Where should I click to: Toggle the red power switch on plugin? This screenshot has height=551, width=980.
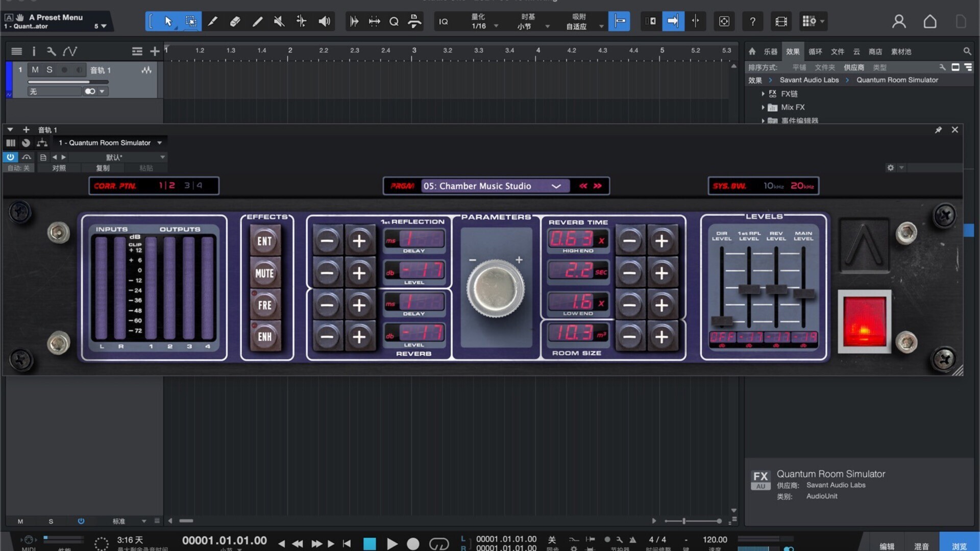(x=864, y=321)
